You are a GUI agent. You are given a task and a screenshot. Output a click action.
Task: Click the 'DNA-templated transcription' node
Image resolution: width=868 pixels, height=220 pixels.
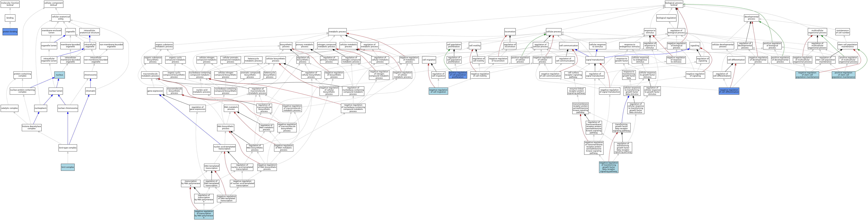[x=212, y=167]
